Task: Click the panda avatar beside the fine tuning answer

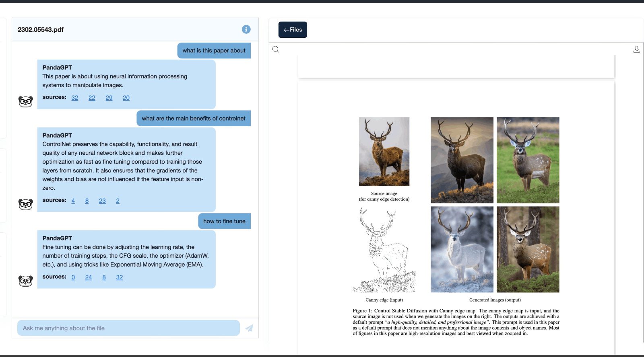Action: pos(26,281)
